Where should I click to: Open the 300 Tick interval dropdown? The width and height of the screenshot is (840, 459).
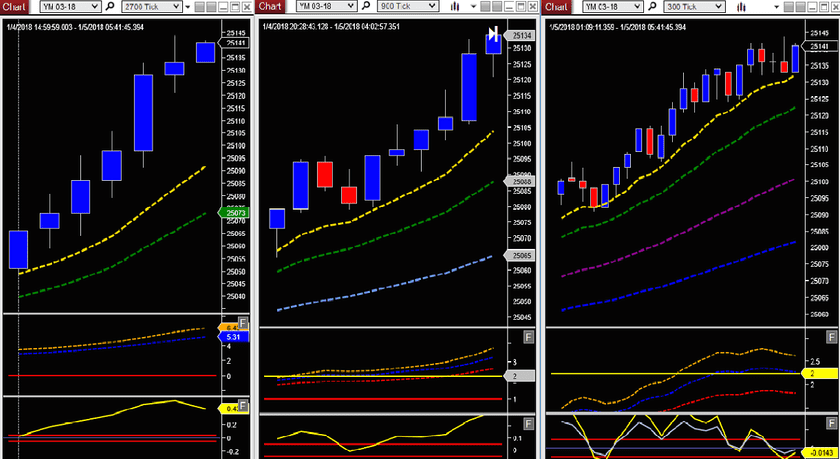click(694, 6)
